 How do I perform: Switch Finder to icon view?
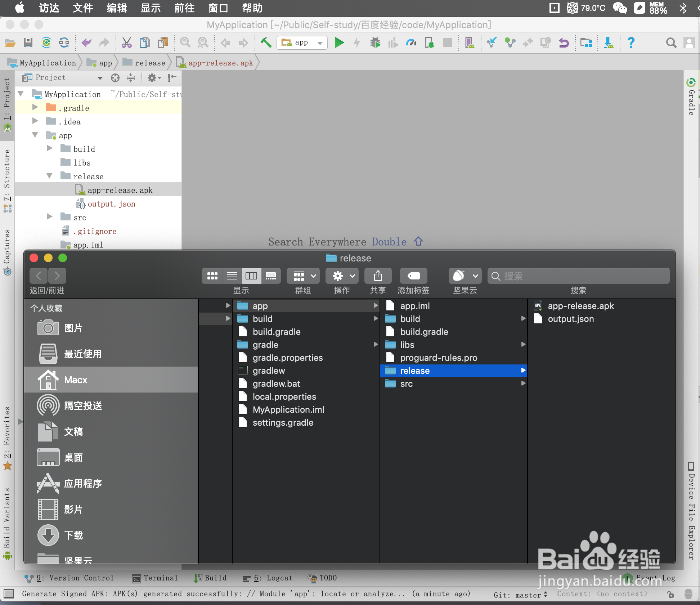(x=212, y=276)
